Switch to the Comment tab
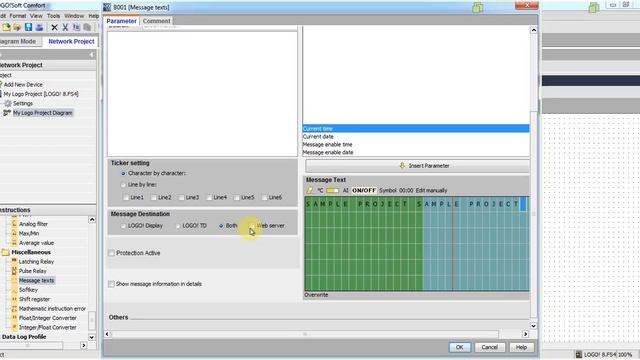640x360 pixels. click(x=156, y=21)
